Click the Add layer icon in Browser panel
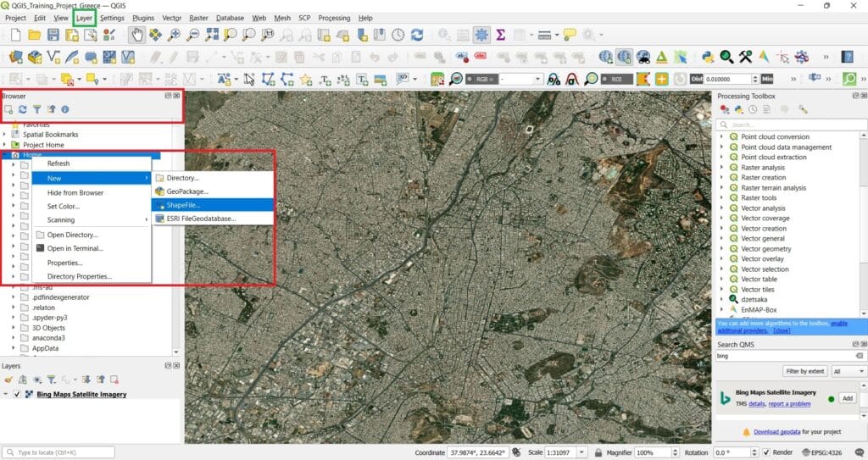Image resolution: width=868 pixels, height=460 pixels. tap(8, 109)
